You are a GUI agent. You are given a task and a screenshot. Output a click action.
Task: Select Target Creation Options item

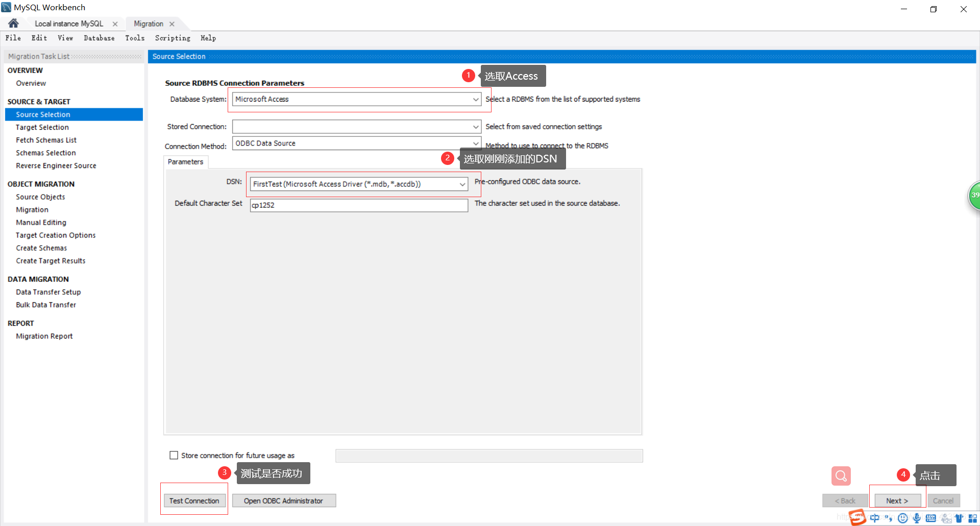(56, 235)
